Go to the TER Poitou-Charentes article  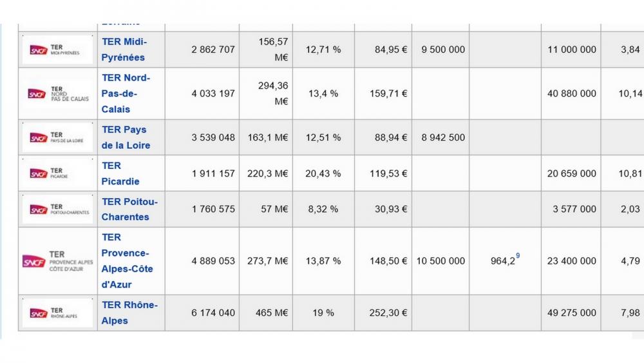pyautogui.click(x=129, y=210)
